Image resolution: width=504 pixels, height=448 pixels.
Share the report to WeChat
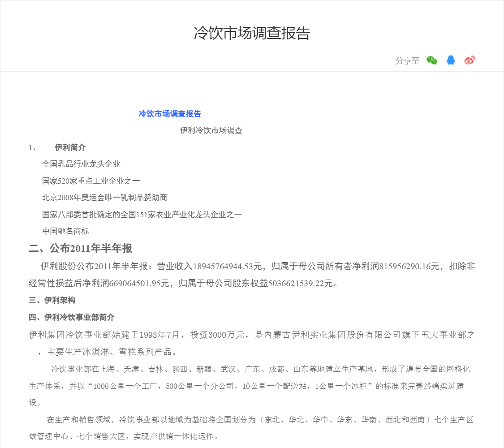coord(432,60)
